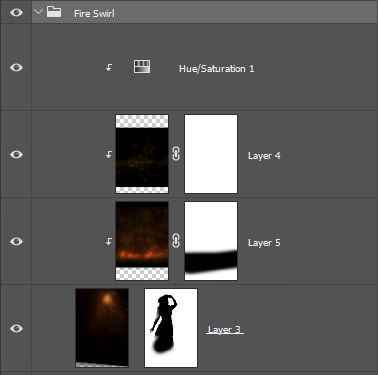Hide the Hue/Saturation 1 layer
The height and width of the screenshot is (375, 378).
coord(16,68)
